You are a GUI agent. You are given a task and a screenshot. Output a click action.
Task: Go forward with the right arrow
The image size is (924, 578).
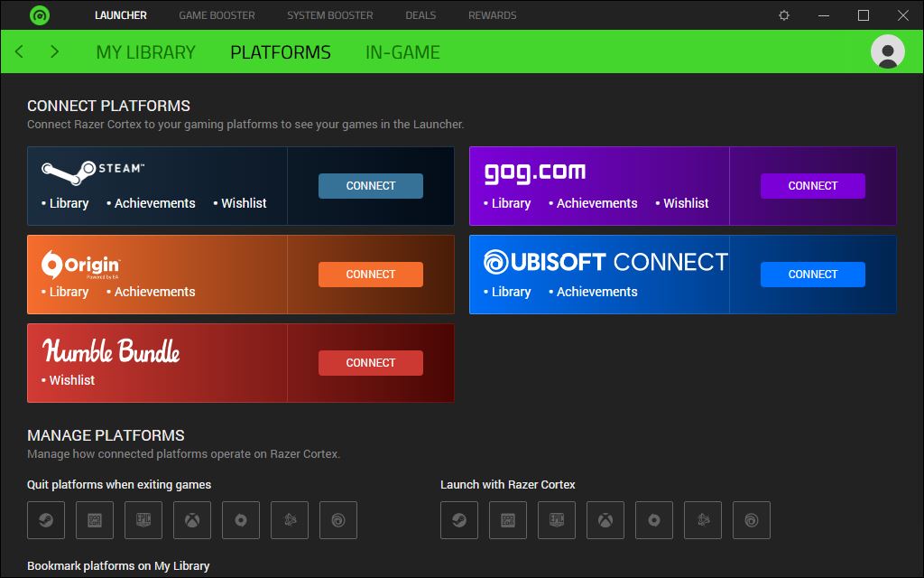(x=55, y=51)
